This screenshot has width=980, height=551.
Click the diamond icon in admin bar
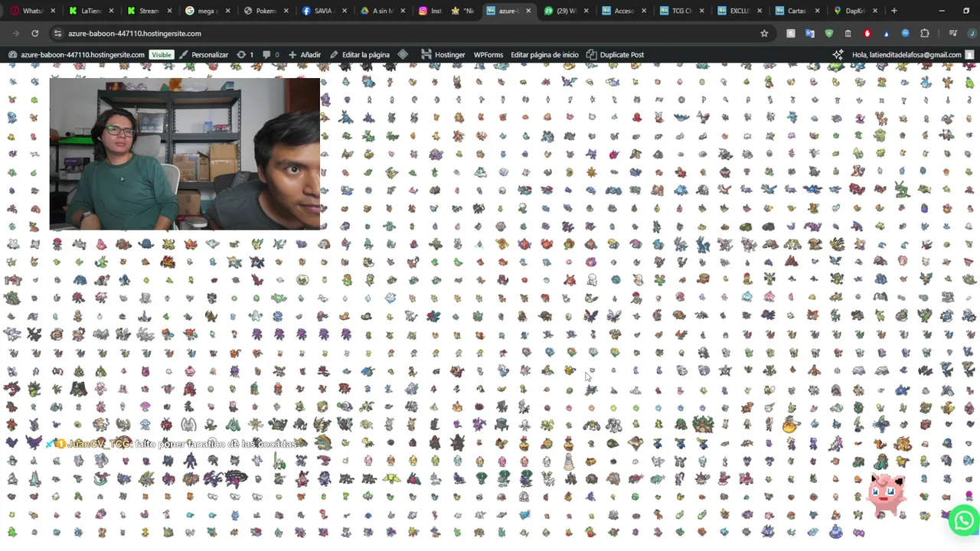click(x=403, y=55)
